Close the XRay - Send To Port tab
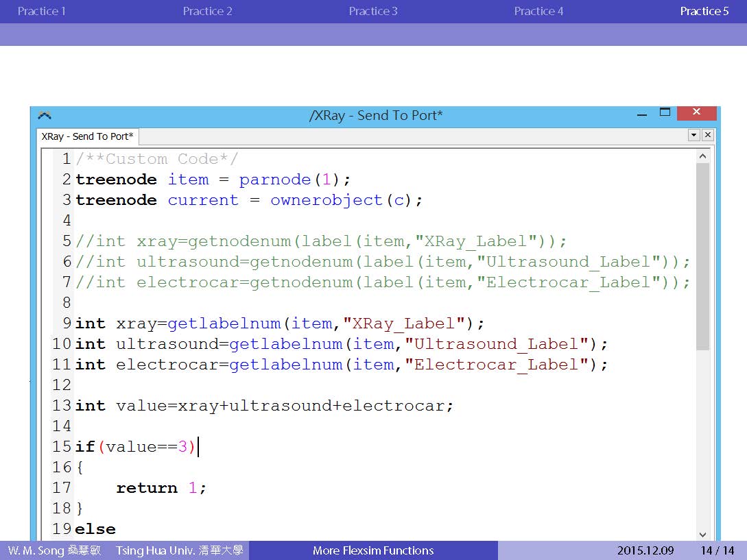 708,135
